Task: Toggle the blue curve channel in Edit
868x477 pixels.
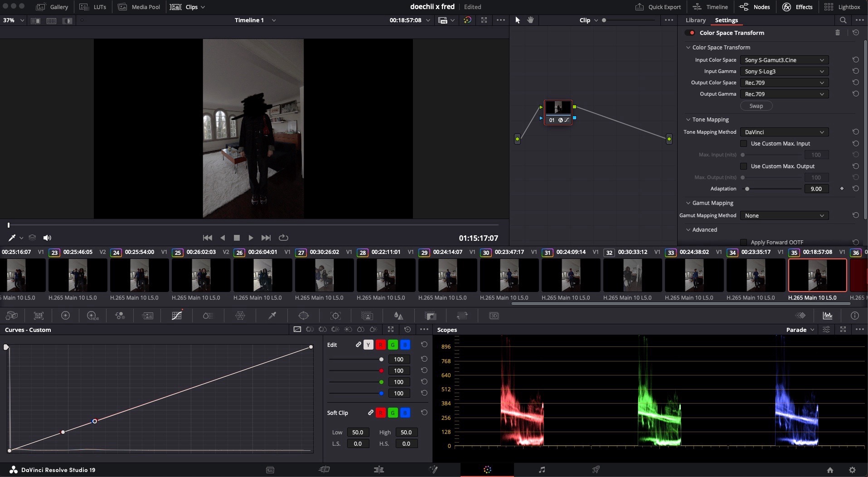Action: [405, 345]
